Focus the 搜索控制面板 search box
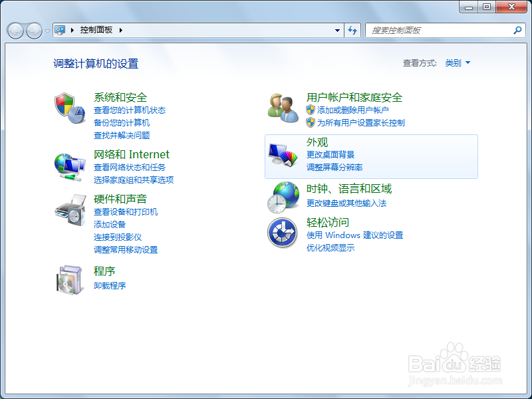532x399 pixels. click(x=445, y=30)
